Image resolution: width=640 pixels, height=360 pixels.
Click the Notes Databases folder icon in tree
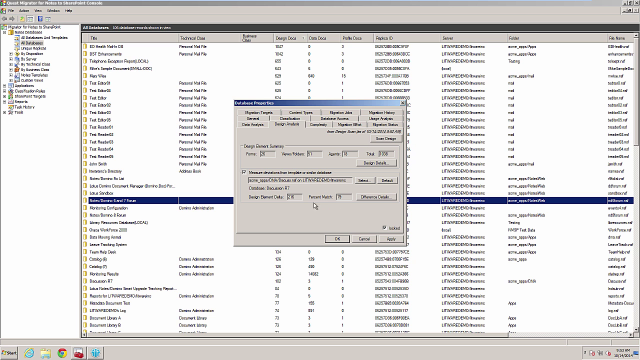[x=11, y=32]
